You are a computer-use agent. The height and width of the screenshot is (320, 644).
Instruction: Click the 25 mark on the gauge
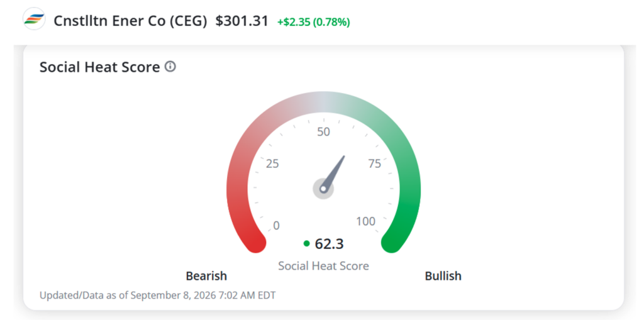point(272,164)
